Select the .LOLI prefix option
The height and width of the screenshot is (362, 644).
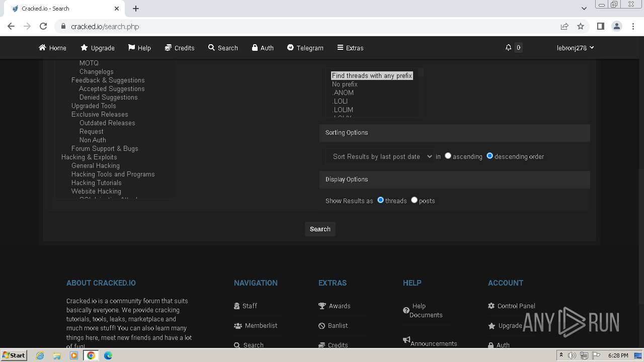tap(340, 101)
